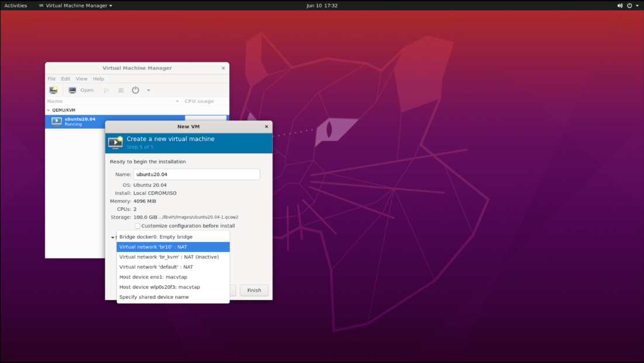Viewport: 644px width, 363px height.
Task: Choose Virtual network 'br_kvm' : NAT (Inactive)
Action: coord(173,257)
